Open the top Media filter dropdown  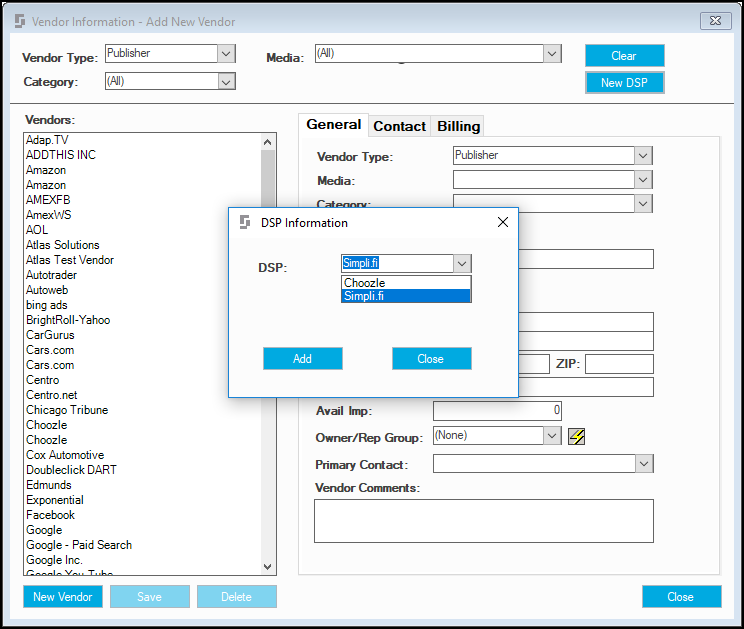(552, 54)
